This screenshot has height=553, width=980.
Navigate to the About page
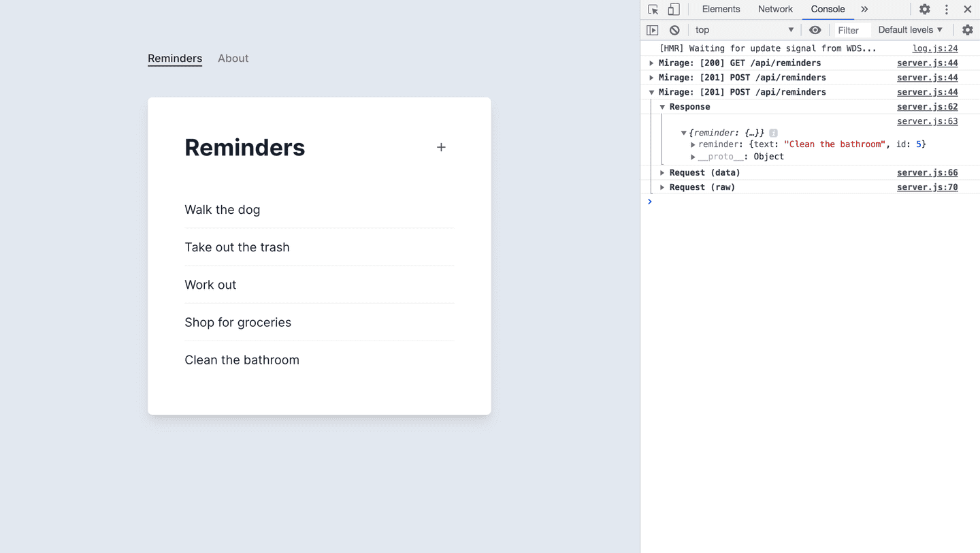click(233, 58)
